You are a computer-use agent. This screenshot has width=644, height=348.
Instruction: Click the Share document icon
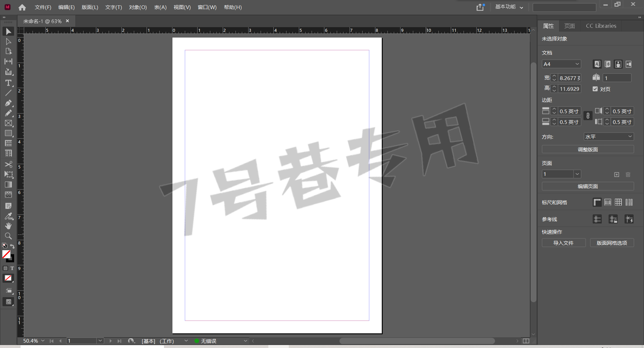point(481,7)
